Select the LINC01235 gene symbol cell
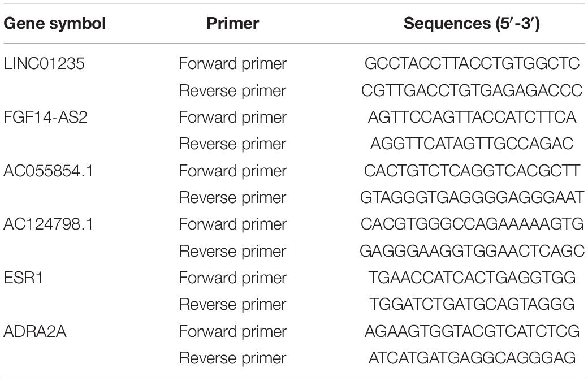 point(44,63)
